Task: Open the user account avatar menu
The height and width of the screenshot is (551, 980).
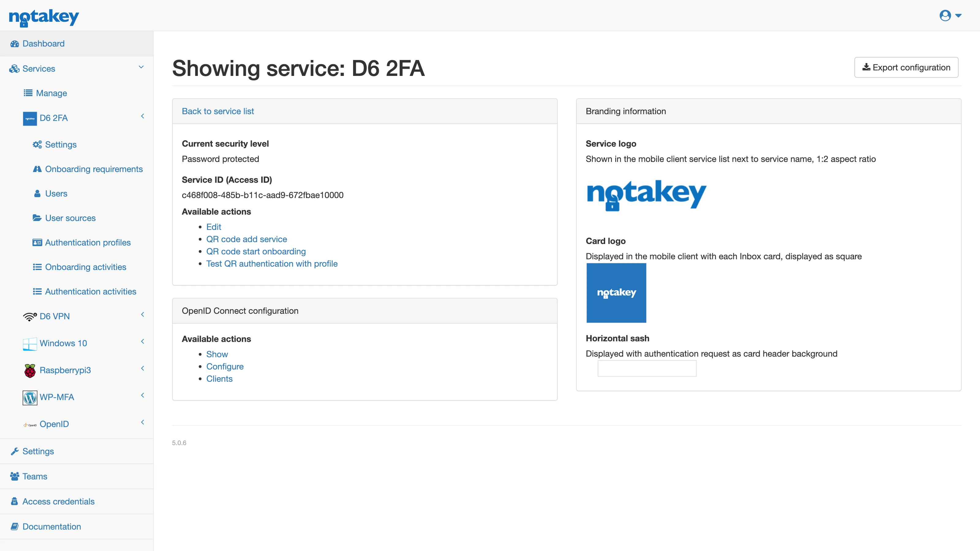Action: (x=950, y=16)
